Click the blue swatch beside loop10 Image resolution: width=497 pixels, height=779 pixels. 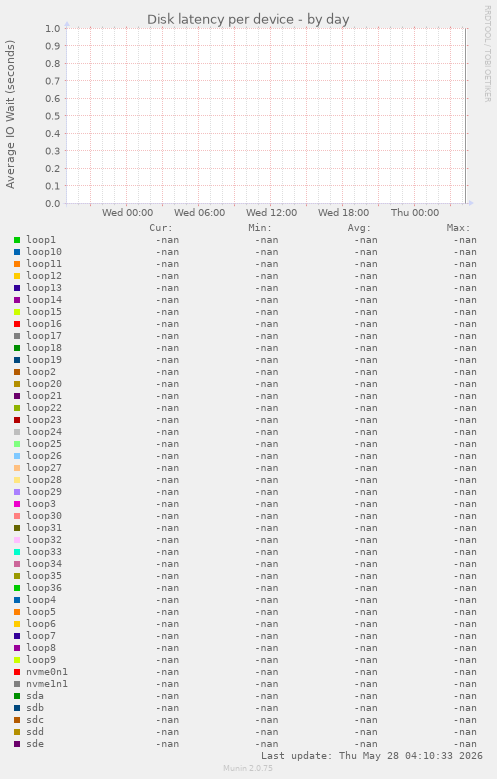coord(17,252)
